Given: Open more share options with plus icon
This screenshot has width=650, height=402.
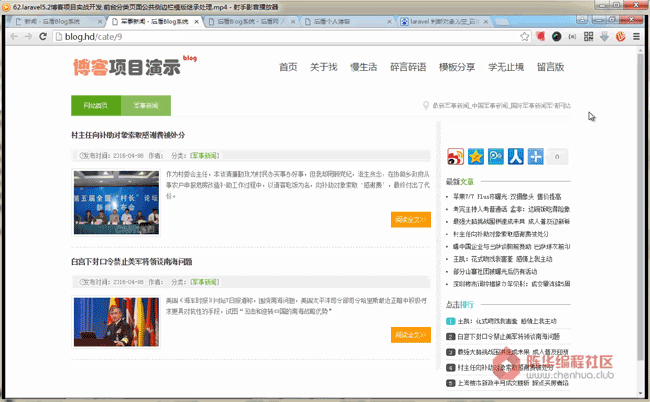Looking at the screenshot, I should pyautogui.click(x=535, y=157).
